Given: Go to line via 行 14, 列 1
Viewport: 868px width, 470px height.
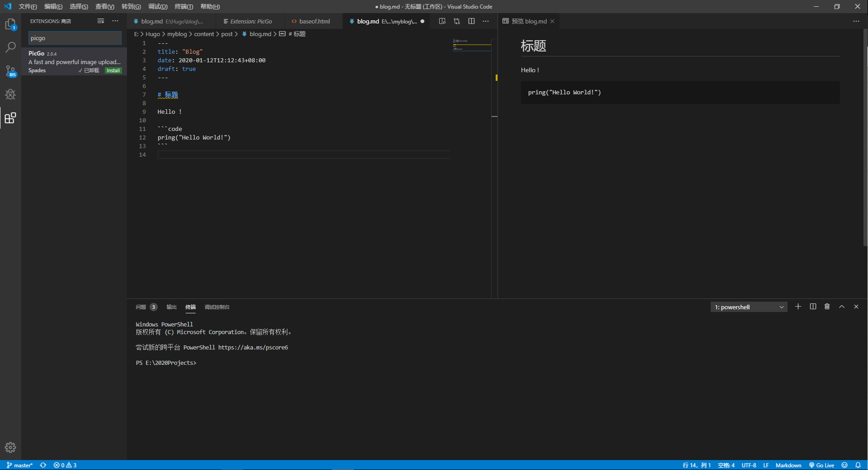Looking at the screenshot, I should pos(697,465).
